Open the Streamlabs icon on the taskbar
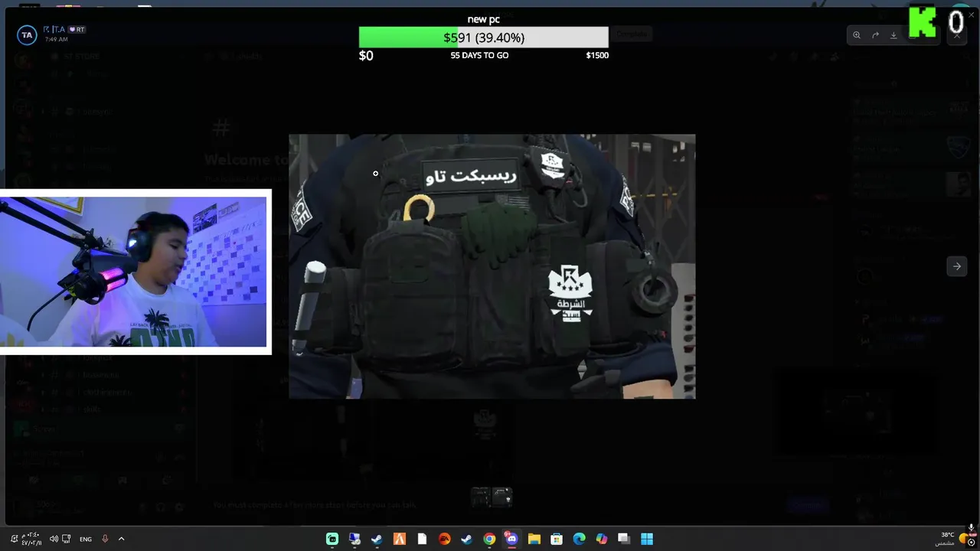The height and width of the screenshot is (551, 980). click(x=332, y=539)
